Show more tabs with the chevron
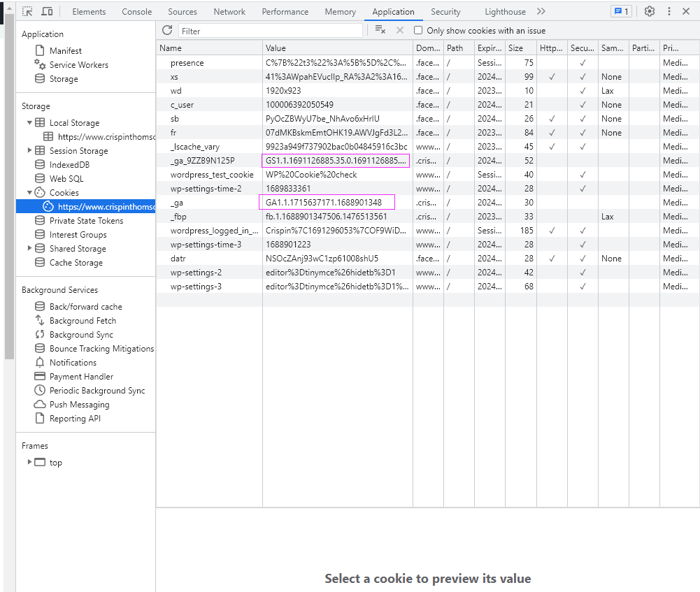 (x=541, y=11)
